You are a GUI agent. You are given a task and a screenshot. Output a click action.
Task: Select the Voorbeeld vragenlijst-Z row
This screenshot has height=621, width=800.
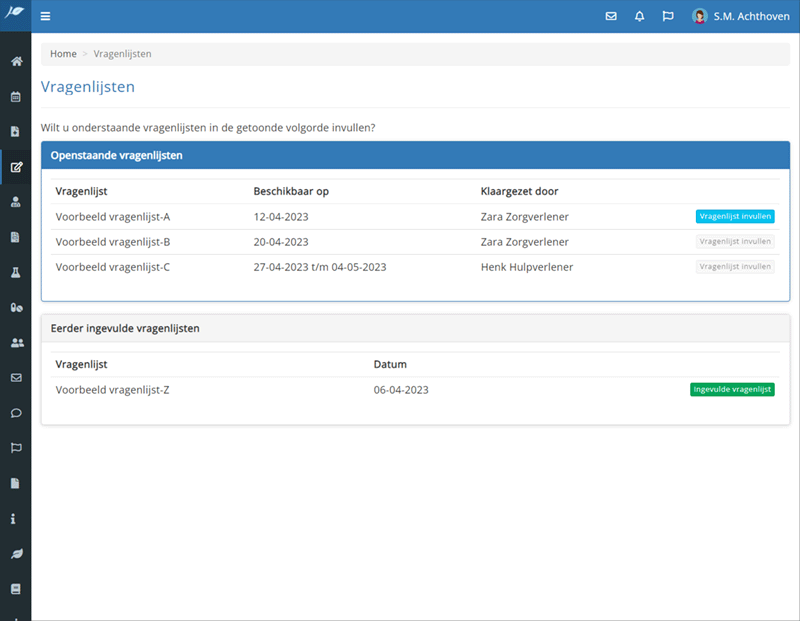[x=113, y=390]
